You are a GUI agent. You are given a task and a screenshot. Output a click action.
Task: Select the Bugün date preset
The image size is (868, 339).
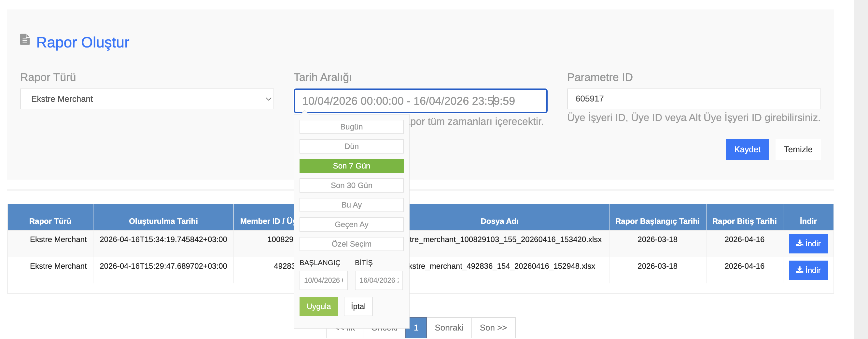[x=351, y=127]
